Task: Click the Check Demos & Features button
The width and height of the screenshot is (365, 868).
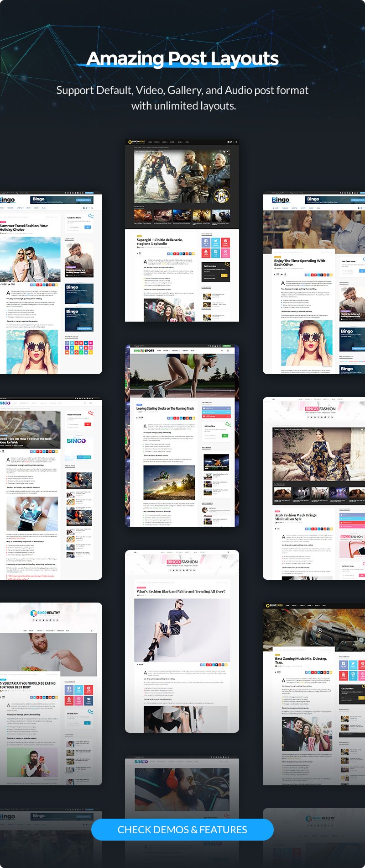Action: 182,829
